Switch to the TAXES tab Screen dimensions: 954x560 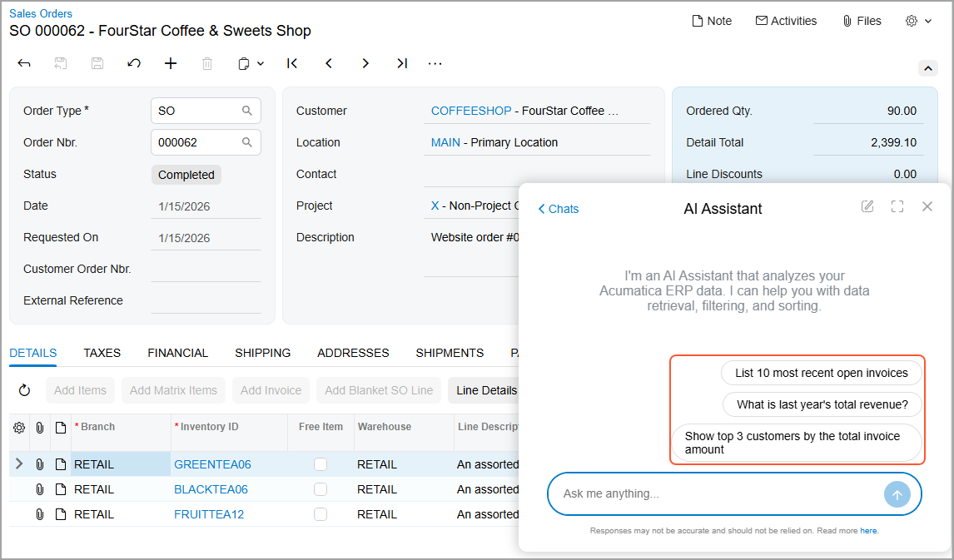point(102,353)
